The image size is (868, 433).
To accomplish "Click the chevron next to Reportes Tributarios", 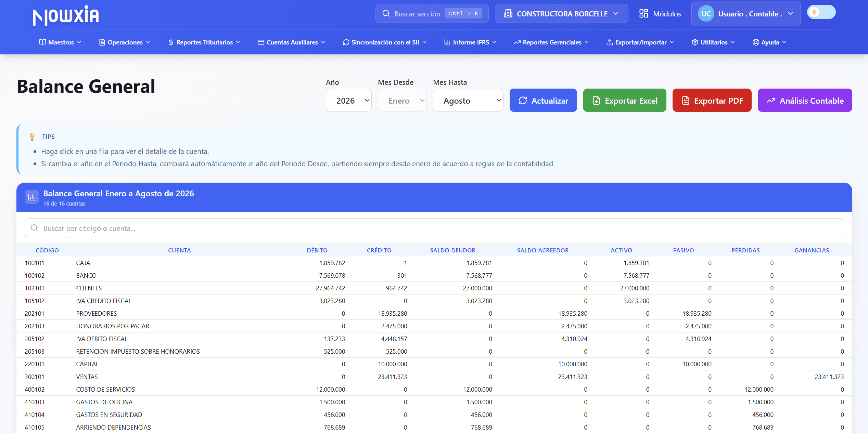I will click(238, 42).
